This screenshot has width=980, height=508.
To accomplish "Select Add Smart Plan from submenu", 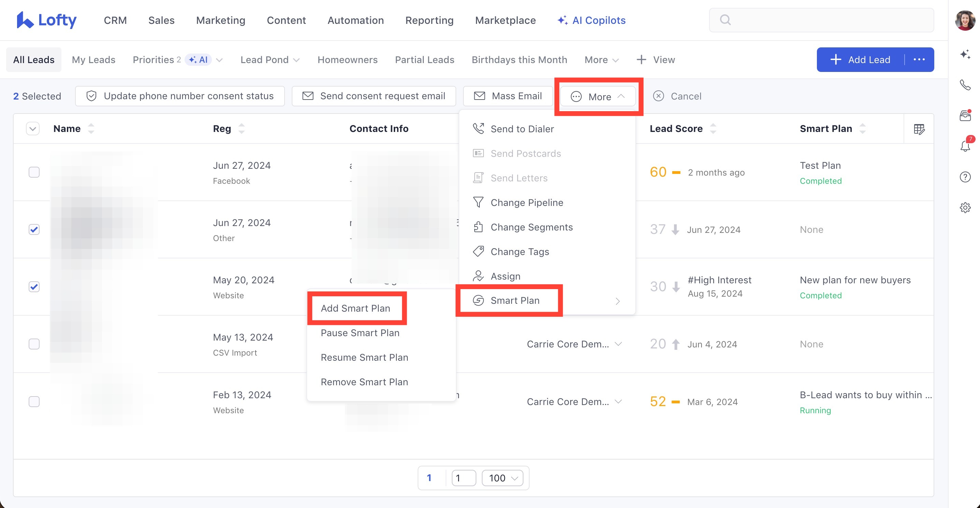I will [x=355, y=308].
